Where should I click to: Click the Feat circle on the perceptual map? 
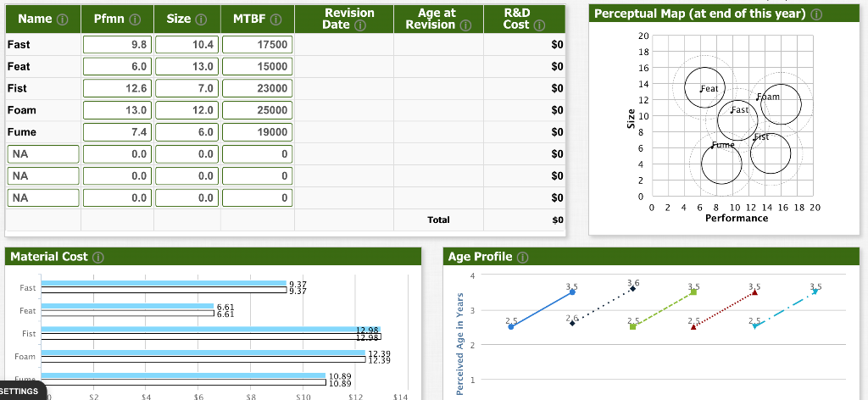coord(704,87)
